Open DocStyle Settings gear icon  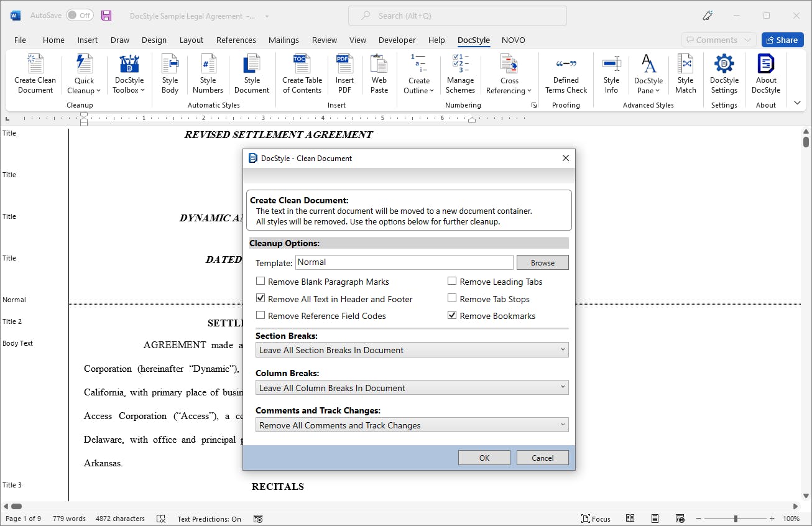point(724,64)
